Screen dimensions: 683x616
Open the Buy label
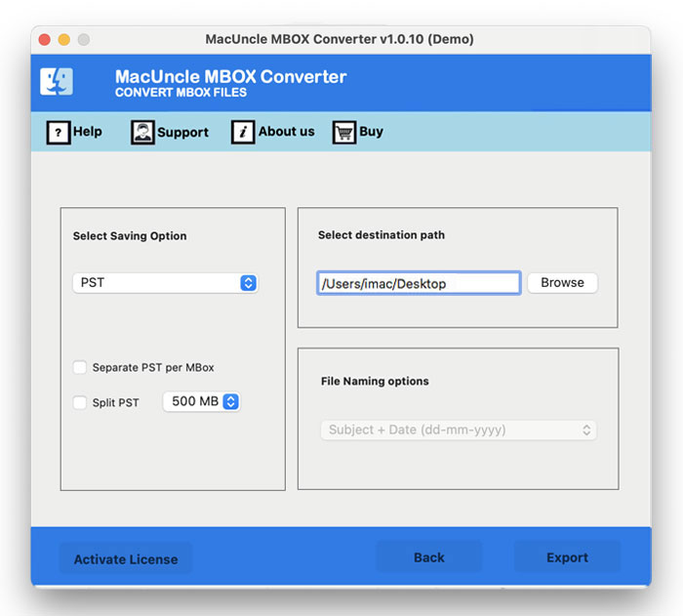click(x=371, y=132)
